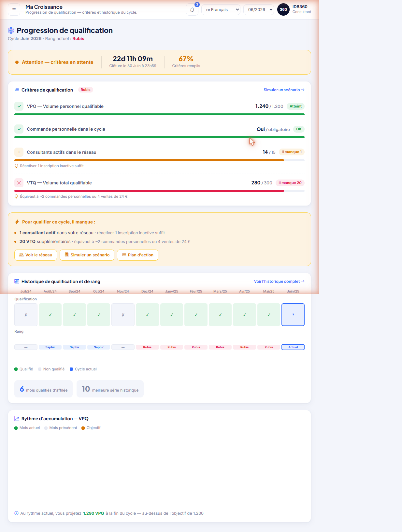Image resolution: width=402 pixels, height=532 pixels.
Task: Click the 22d 11h 09m countdown
Action: pyautogui.click(x=133, y=59)
